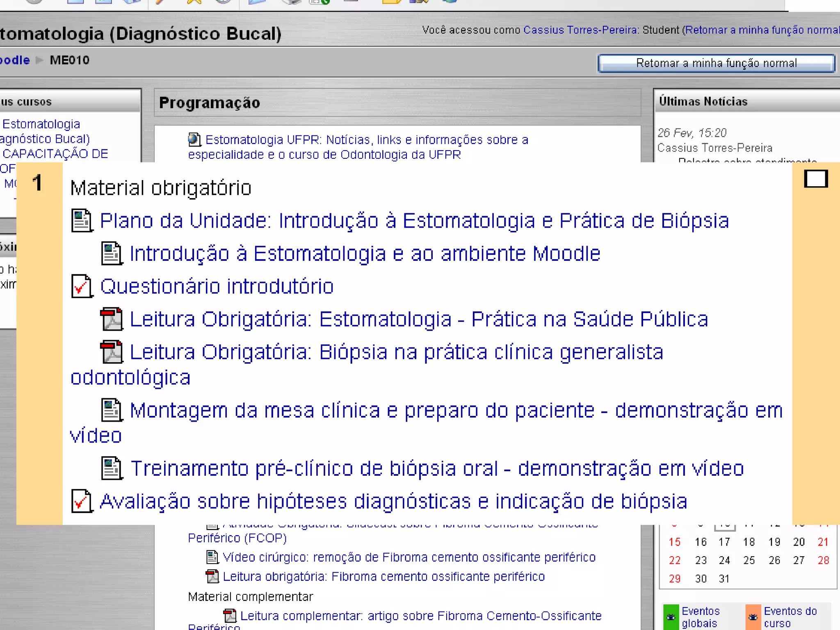Click the moodle breadcrumb link

(x=15, y=60)
